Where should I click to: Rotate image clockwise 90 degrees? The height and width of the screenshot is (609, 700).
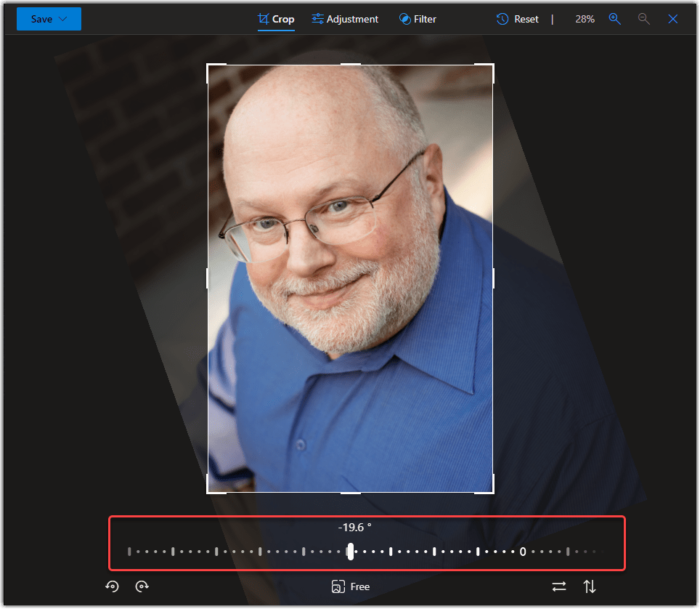[x=142, y=586]
